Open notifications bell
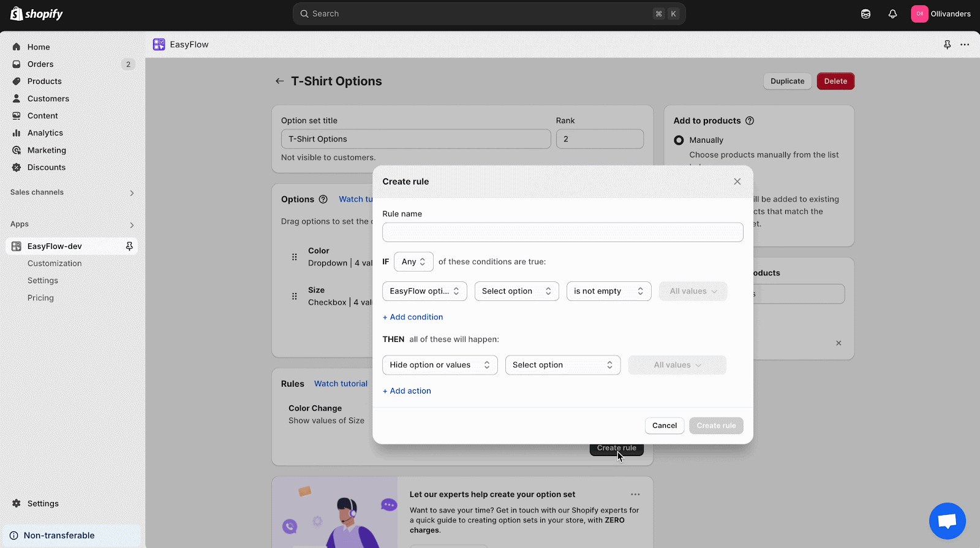 [x=892, y=13]
